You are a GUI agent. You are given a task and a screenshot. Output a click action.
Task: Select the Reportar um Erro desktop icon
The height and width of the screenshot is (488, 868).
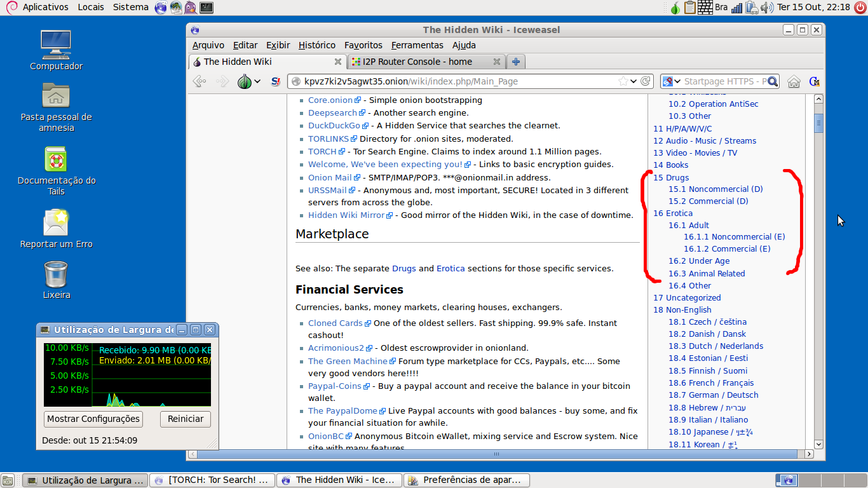point(56,229)
